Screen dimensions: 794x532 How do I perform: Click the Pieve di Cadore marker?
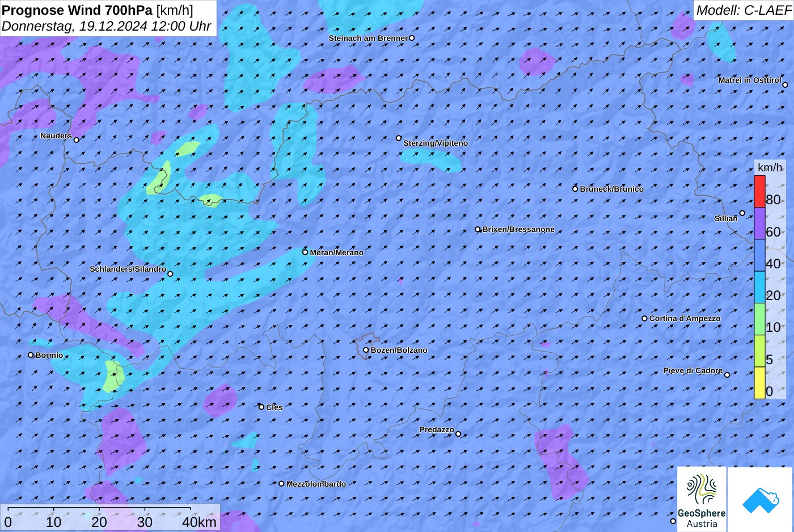pyautogui.click(x=727, y=374)
